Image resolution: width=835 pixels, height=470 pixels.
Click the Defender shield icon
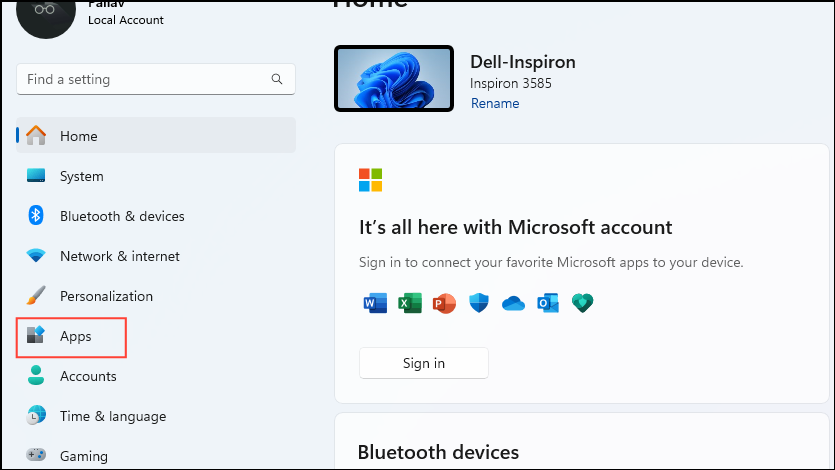pos(479,303)
